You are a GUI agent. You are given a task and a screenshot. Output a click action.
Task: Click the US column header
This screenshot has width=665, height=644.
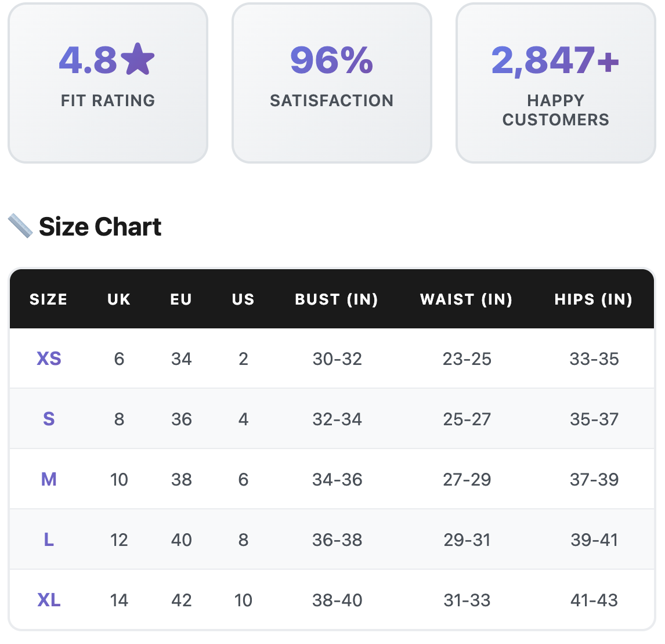[x=243, y=299]
